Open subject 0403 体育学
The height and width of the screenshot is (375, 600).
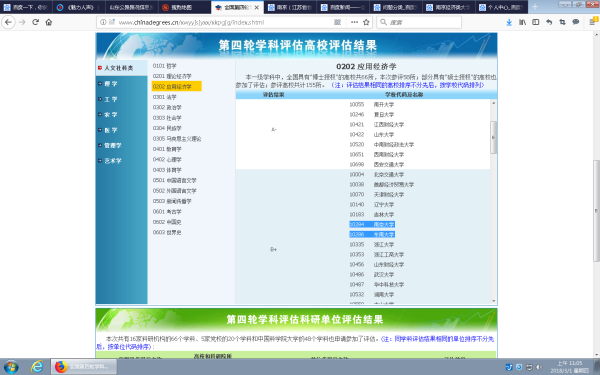pos(167,170)
